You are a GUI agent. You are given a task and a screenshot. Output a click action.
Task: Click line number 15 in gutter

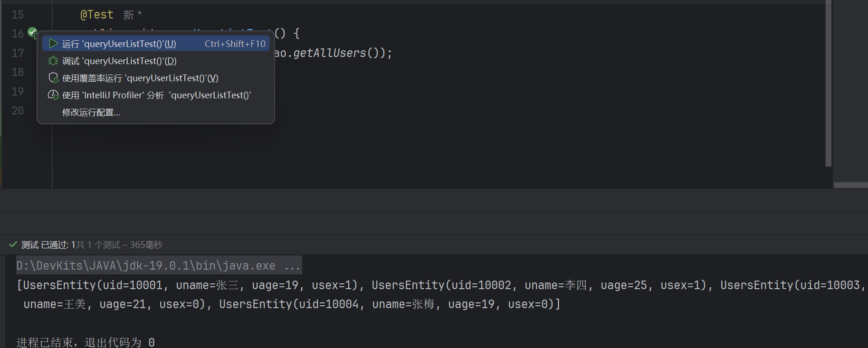tap(18, 15)
